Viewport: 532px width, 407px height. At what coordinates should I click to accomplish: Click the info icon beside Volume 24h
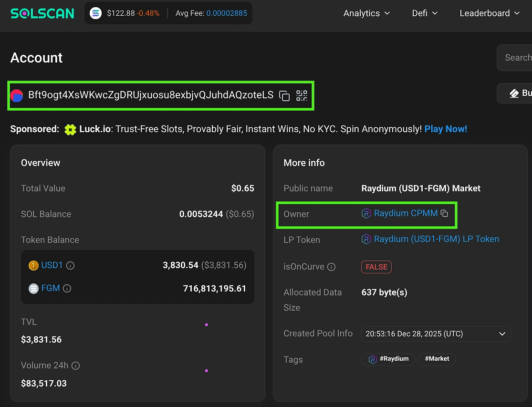[76, 365]
